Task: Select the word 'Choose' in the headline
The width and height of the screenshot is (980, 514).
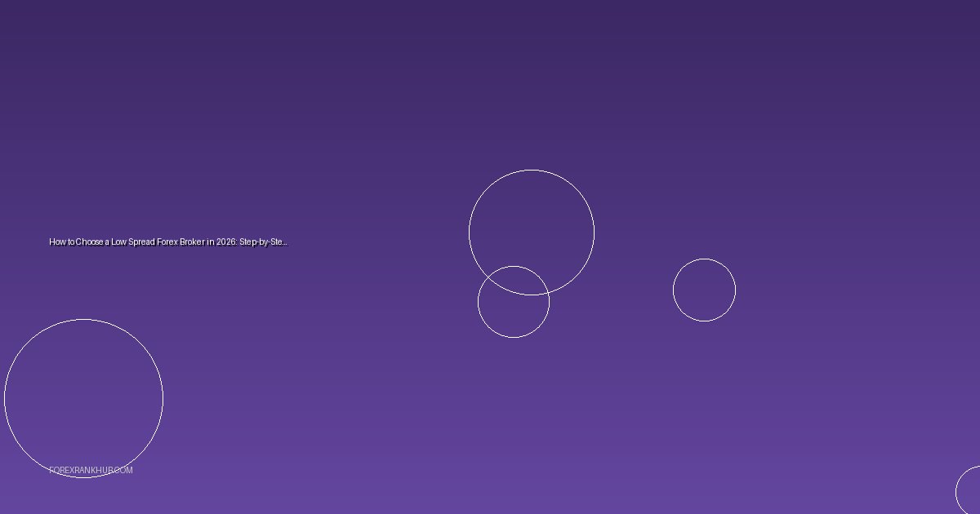Action: [x=89, y=242]
